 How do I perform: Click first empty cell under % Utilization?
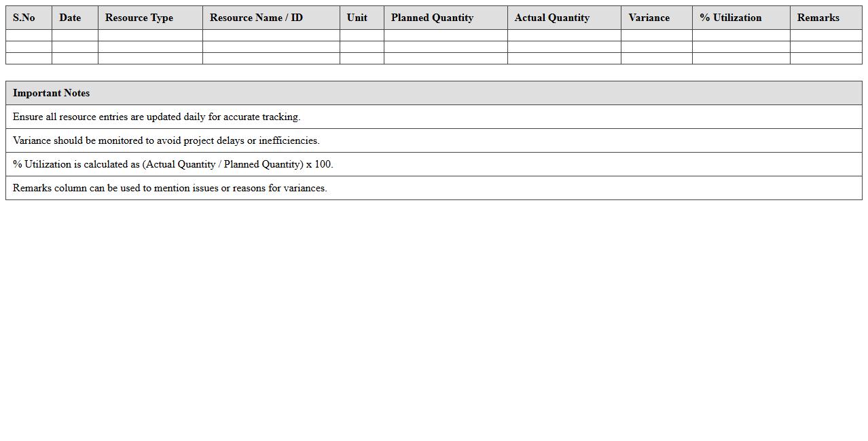741,35
